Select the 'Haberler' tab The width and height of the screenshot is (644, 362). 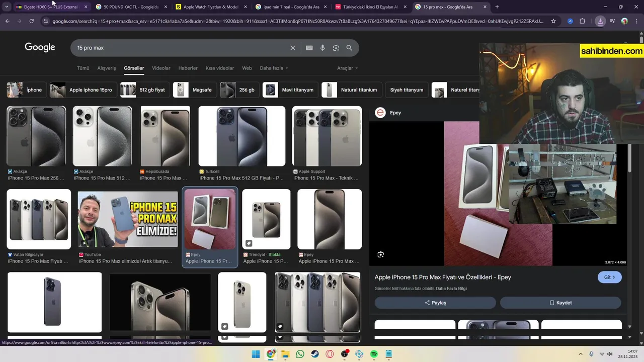(x=188, y=68)
